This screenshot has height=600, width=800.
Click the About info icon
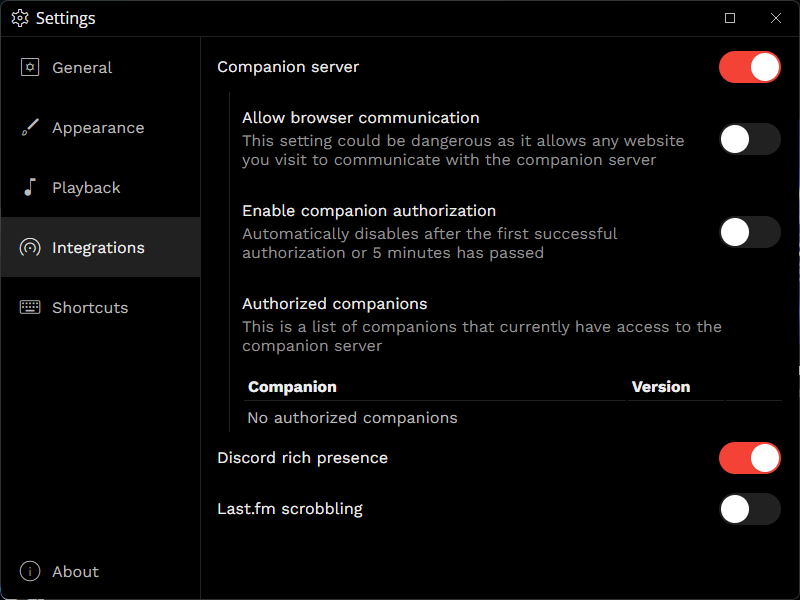point(30,572)
